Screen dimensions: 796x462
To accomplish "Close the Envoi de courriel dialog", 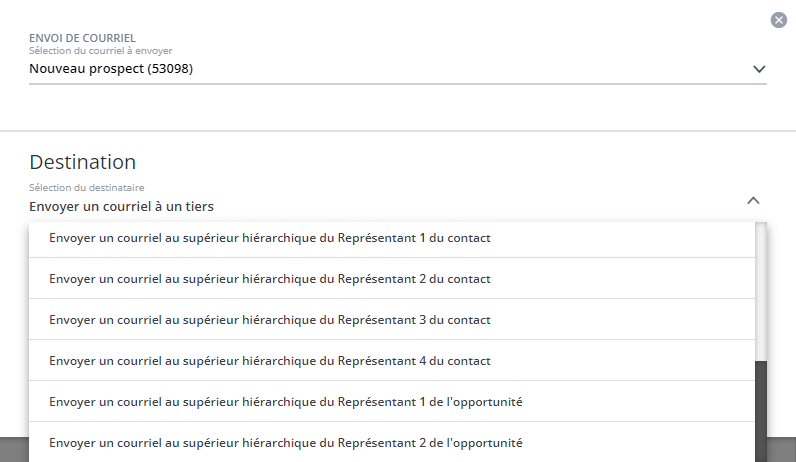I will coord(778,20).
